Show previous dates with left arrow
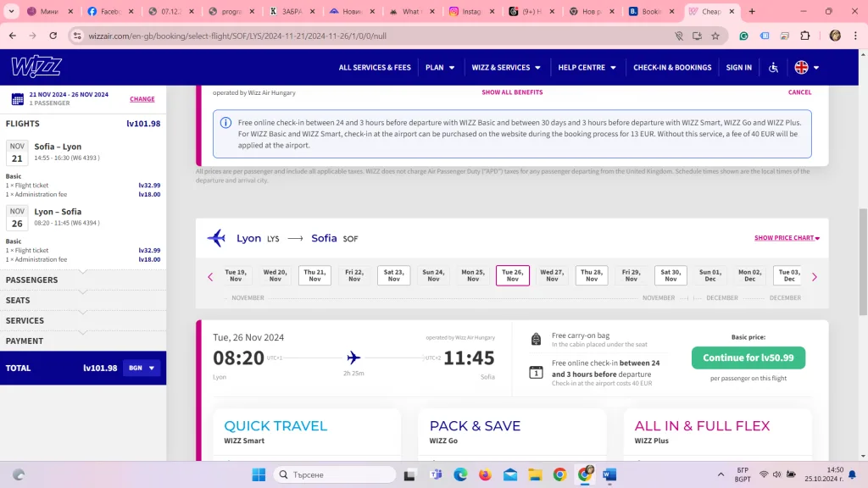Viewport: 868px width, 488px height. tap(210, 277)
